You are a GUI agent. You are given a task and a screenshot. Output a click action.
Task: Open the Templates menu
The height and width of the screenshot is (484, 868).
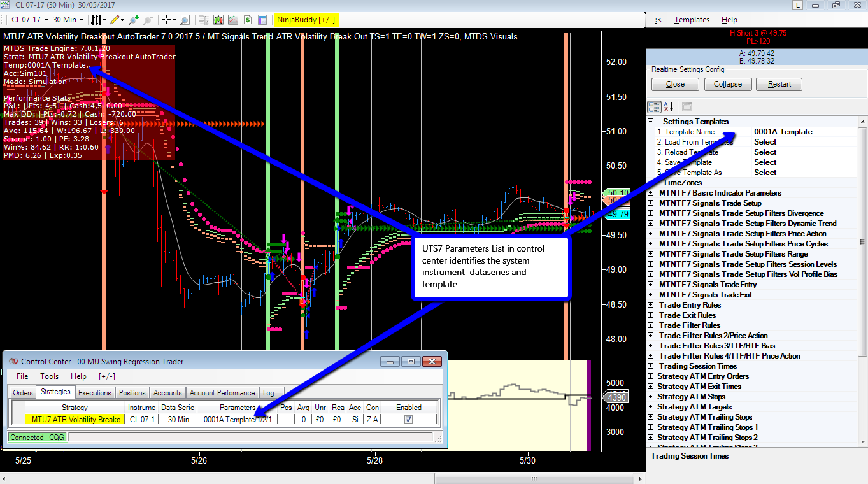(692, 20)
